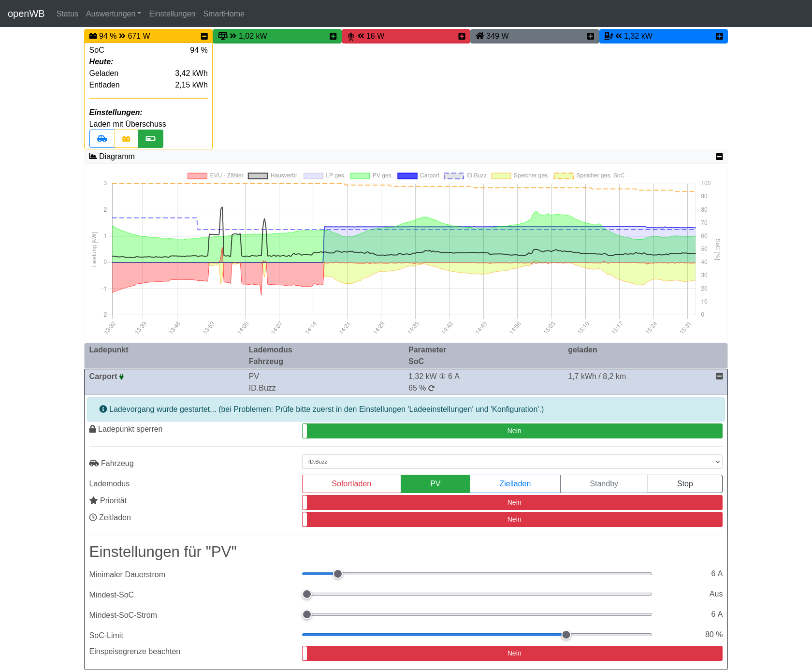The width and height of the screenshot is (812, 670).
Task: Toggle PV ges. legend series
Action: coord(371,175)
